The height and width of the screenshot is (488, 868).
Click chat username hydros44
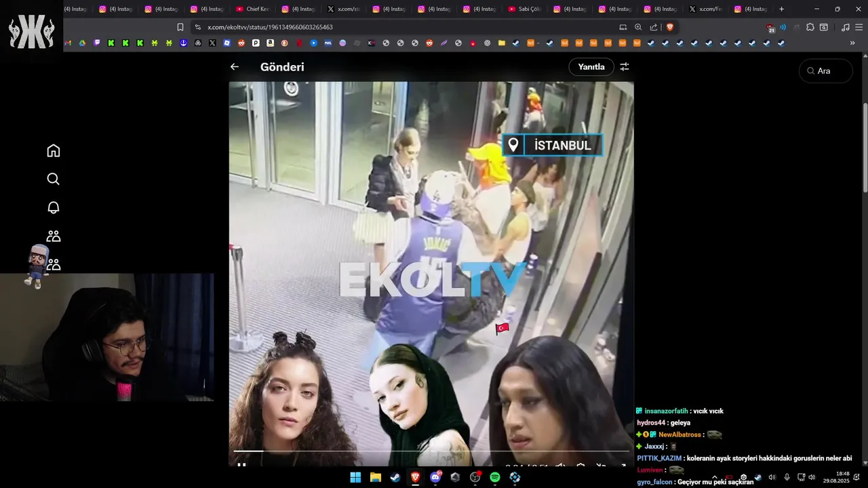click(651, 423)
